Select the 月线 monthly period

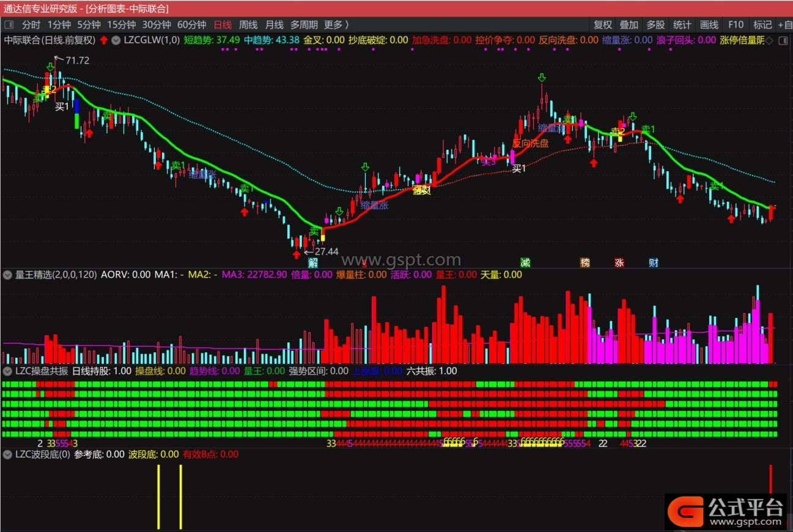click(x=275, y=24)
